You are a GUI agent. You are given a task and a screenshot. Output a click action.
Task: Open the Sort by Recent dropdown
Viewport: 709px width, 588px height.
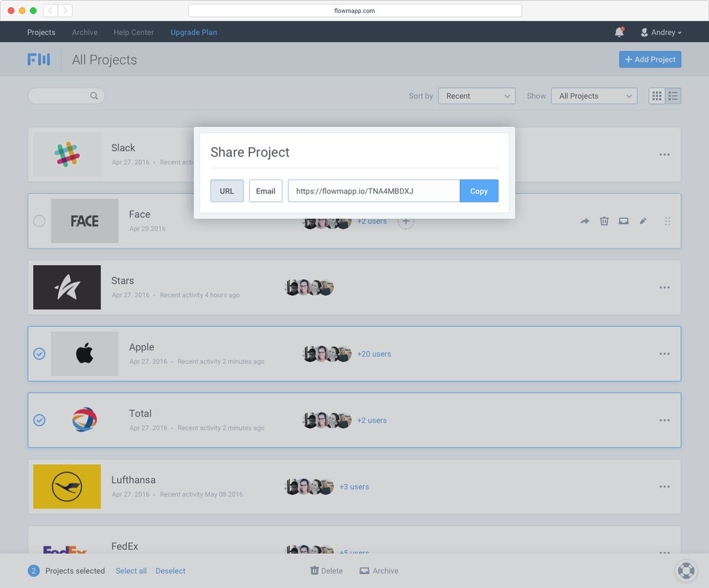(476, 96)
